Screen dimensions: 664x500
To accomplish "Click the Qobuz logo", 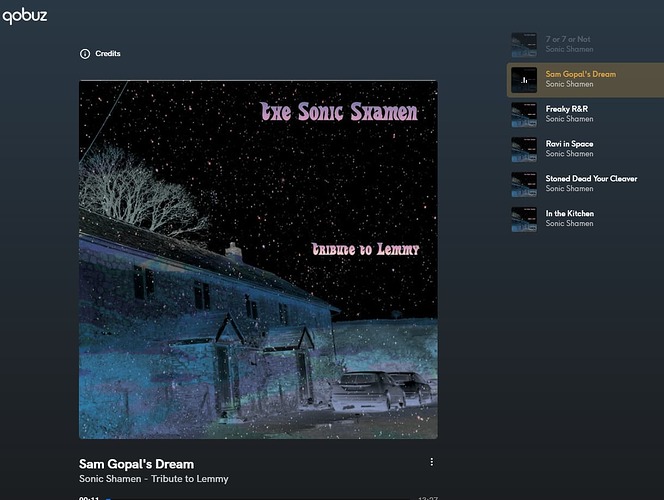I will 25,16.
